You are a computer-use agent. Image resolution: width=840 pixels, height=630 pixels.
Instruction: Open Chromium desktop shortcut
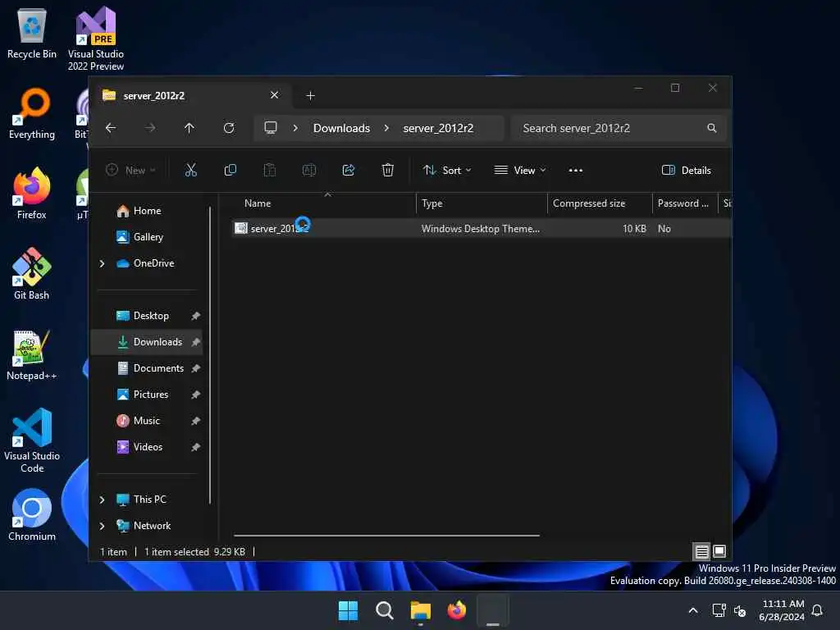pyautogui.click(x=32, y=515)
